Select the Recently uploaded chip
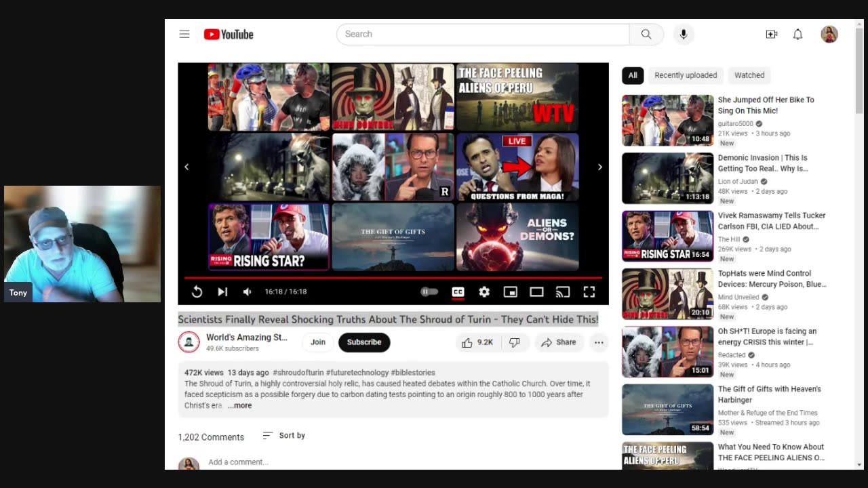The image size is (868, 488). click(x=686, y=75)
